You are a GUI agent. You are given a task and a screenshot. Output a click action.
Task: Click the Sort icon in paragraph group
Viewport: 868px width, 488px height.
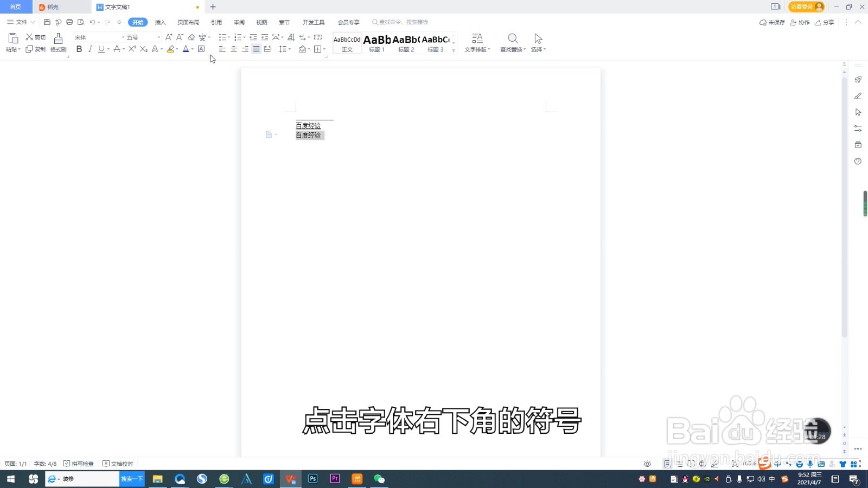291,37
